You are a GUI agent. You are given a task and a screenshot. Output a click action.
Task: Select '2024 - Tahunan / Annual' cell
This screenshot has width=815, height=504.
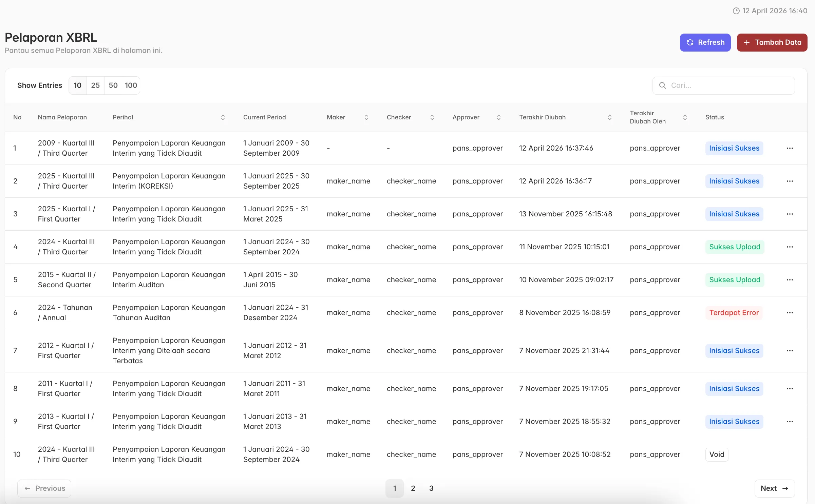click(x=65, y=313)
